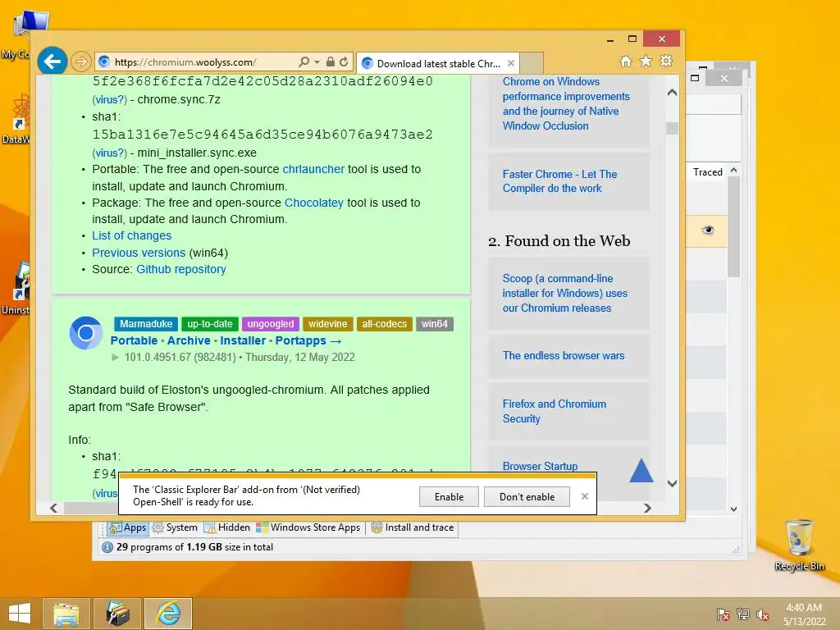Open the uninstaller app on taskbar
The image size is (840, 630).
117,614
